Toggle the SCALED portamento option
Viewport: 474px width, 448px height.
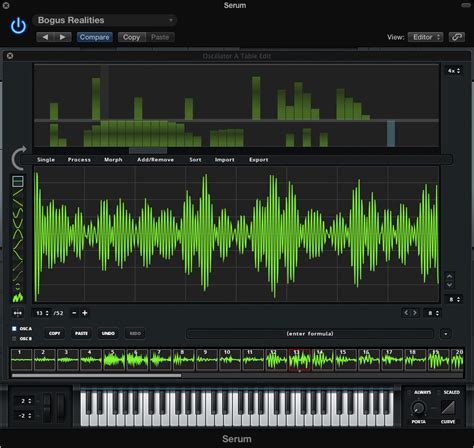click(439, 392)
